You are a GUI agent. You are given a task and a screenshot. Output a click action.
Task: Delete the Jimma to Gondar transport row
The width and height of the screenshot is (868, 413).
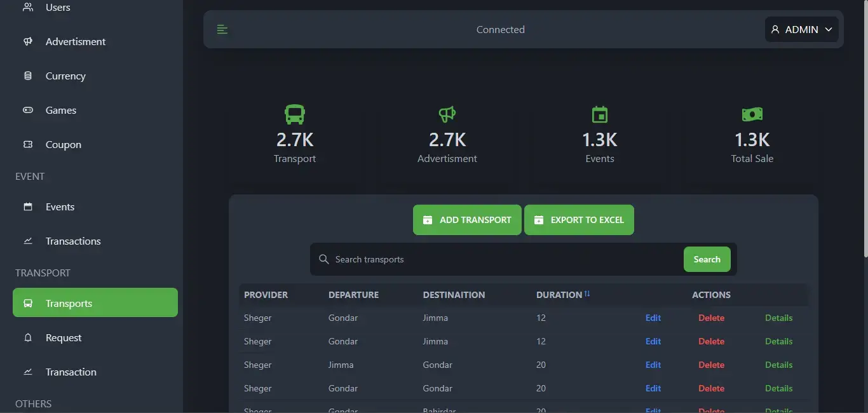click(x=711, y=365)
